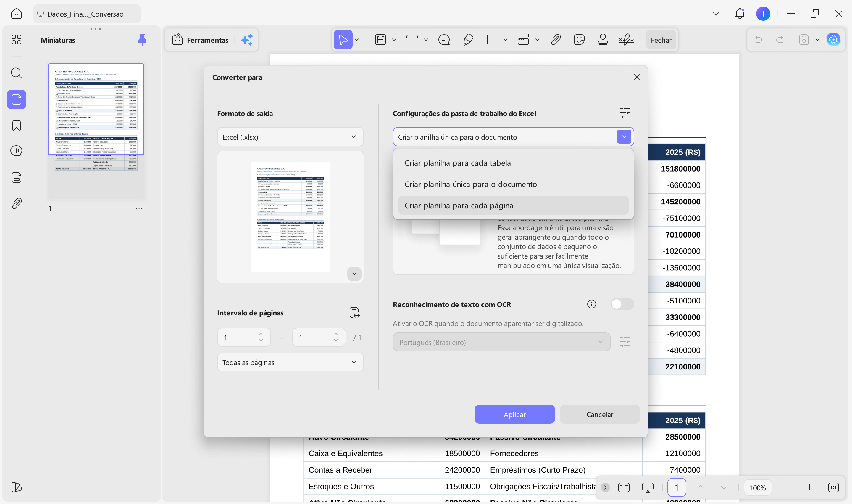Open the form fields sidebar icon
The image size is (852, 504).
(16, 177)
